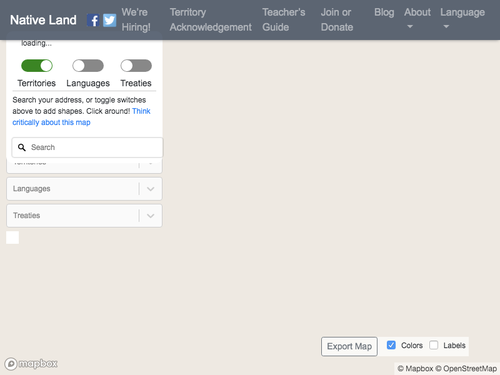Open the Teacher's Guide
Image resolution: width=500 pixels, height=375 pixels.
click(284, 20)
